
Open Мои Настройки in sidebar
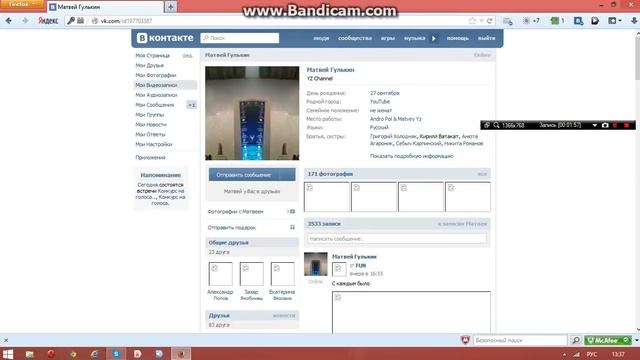153,144
